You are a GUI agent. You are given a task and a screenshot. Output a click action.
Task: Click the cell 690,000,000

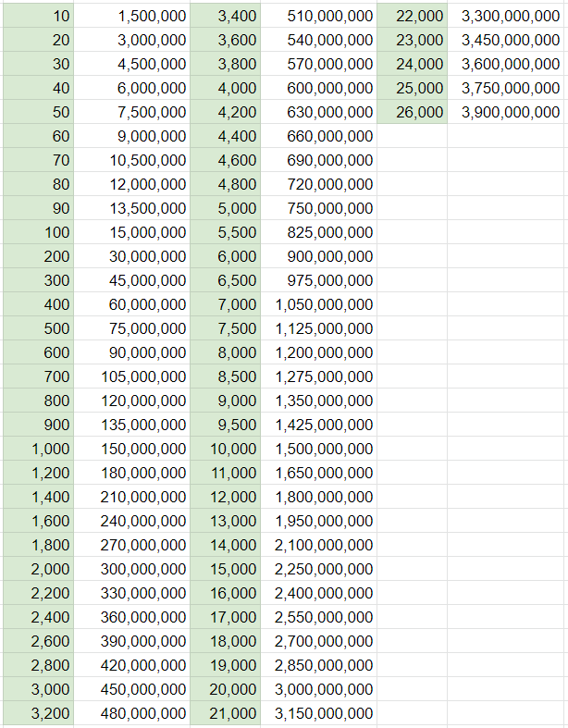(318, 160)
